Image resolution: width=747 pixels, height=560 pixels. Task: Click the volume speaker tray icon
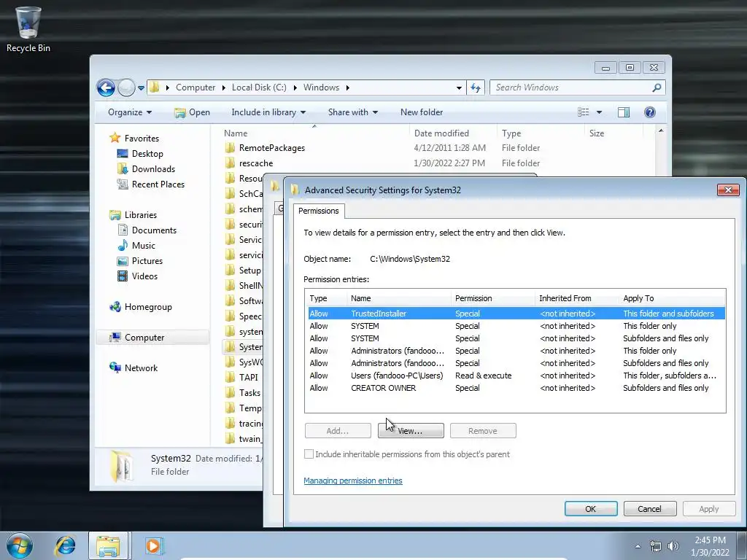point(673,546)
